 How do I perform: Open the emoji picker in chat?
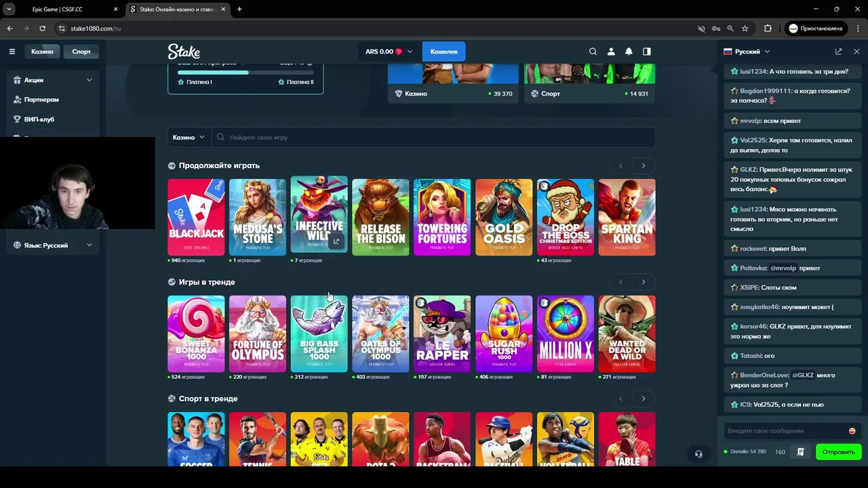tap(852, 431)
